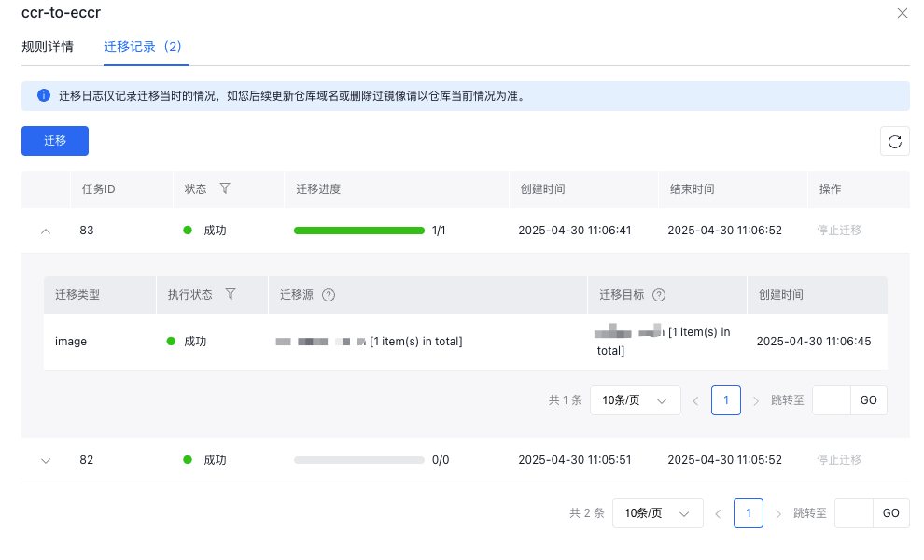
Task: Go to previous page in bottom pagination
Action: (x=719, y=514)
